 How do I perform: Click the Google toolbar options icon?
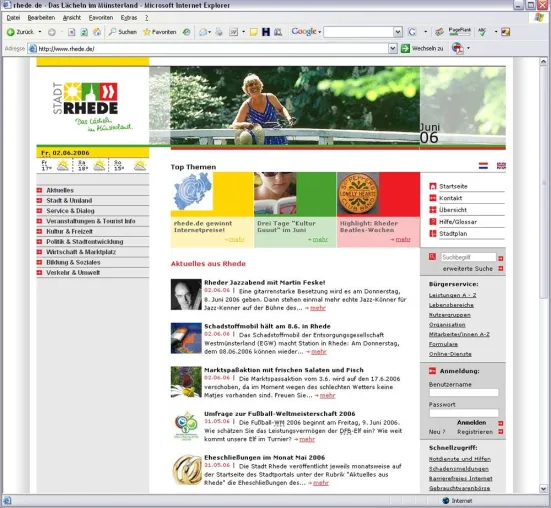tap(505, 32)
